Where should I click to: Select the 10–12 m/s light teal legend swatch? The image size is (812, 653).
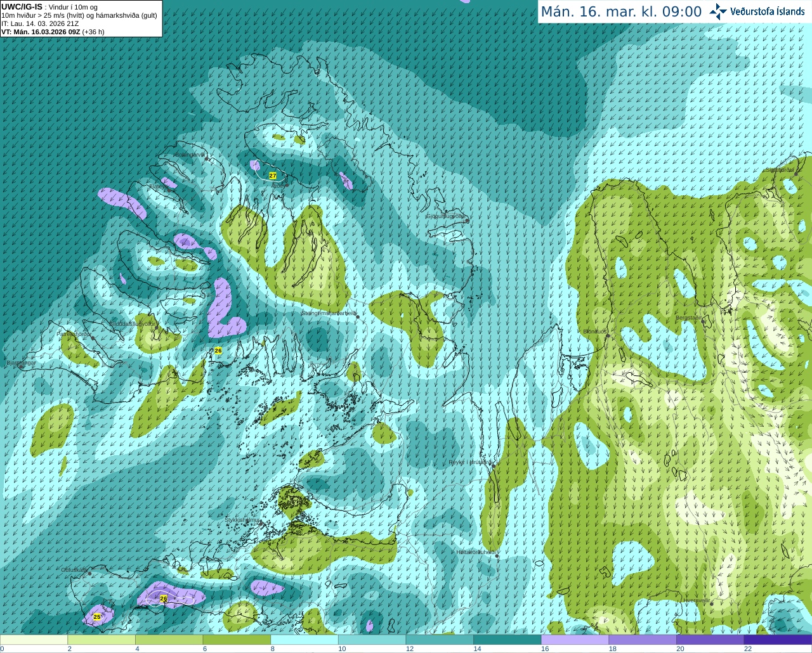(x=372, y=640)
